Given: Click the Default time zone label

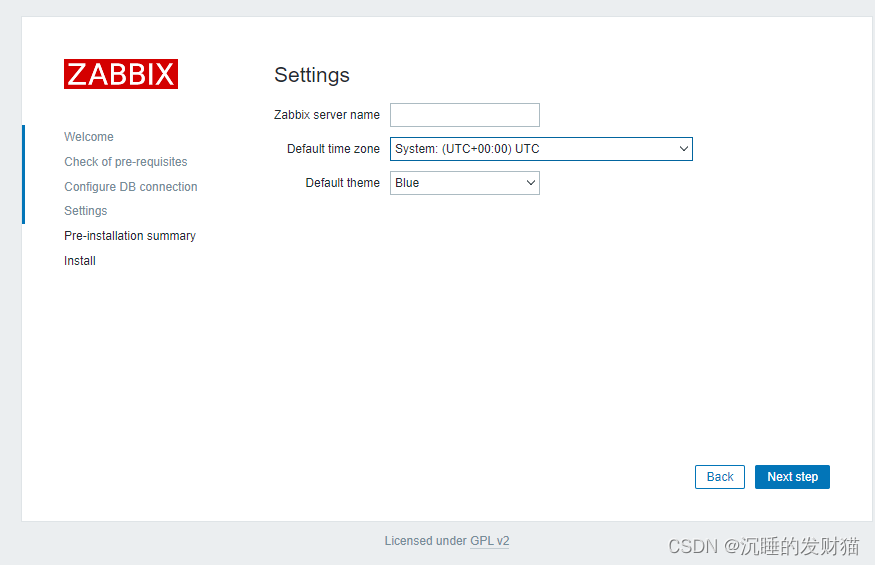Looking at the screenshot, I should (333, 149).
